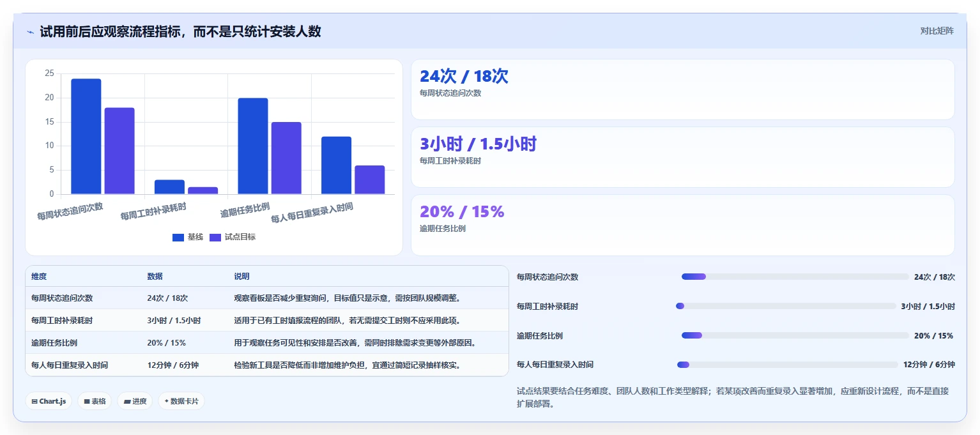This screenshot has width=980, height=435.
Task: Click the 基线 bar for 每周状态追问次数
Action: (86, 136)
